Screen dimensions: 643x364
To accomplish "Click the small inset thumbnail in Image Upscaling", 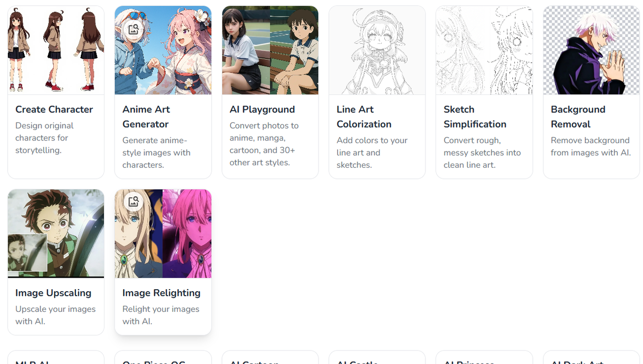I will tap(28, 253).
